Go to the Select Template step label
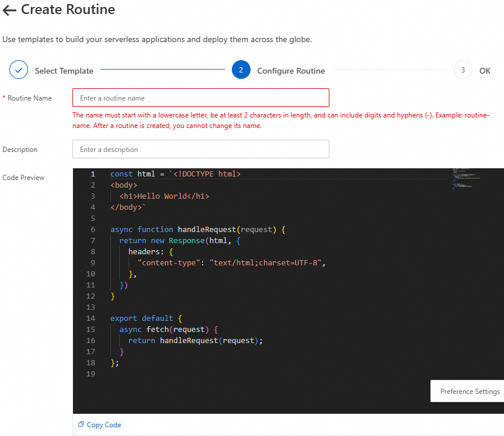This screenshot has height=436, width=504. [x=64, y=71]
